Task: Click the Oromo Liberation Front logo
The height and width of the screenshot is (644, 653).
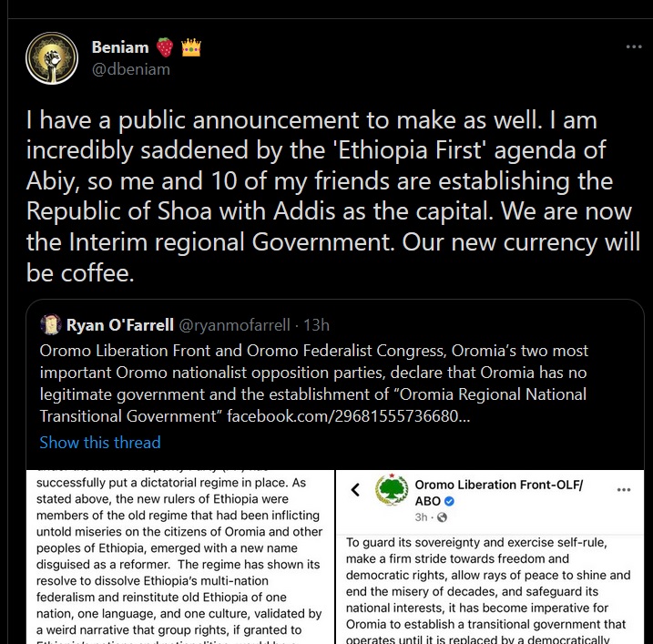Action: click(x=391, y=490)
